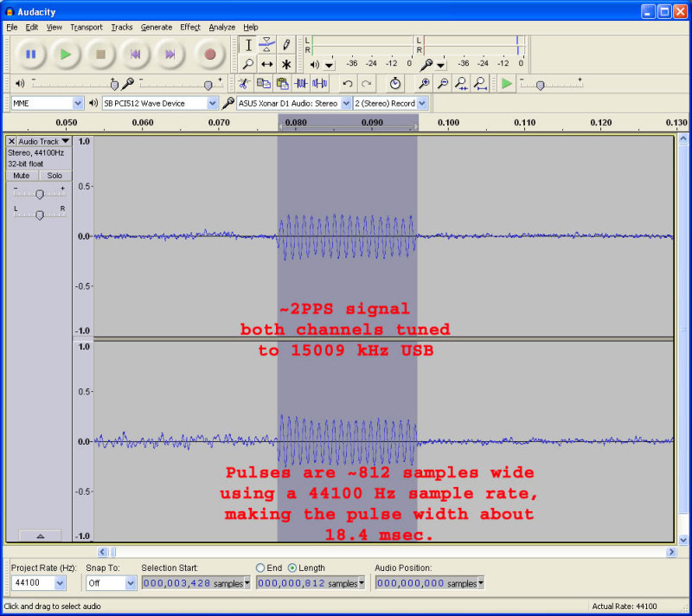692x616 pixels.
Task: Open the Generate menu
Action: pos(157,28)
